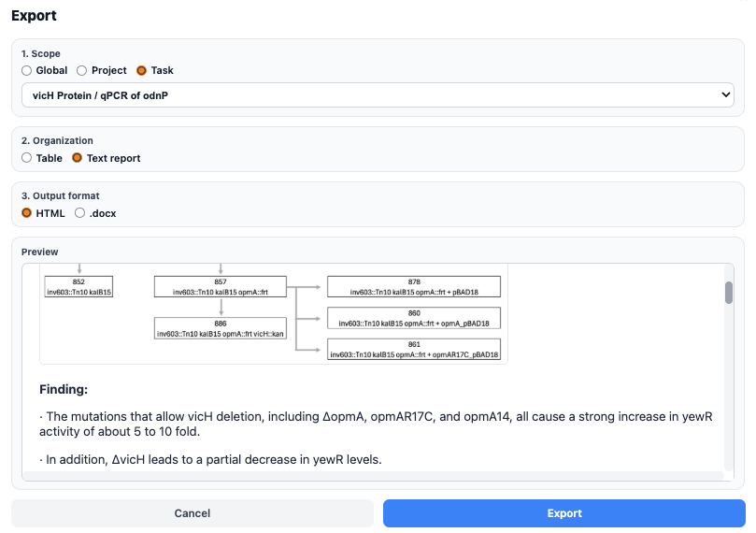Select strain box 857 in the preview
This screenshot has width=756, height=533.
click(x=220, y=286)
